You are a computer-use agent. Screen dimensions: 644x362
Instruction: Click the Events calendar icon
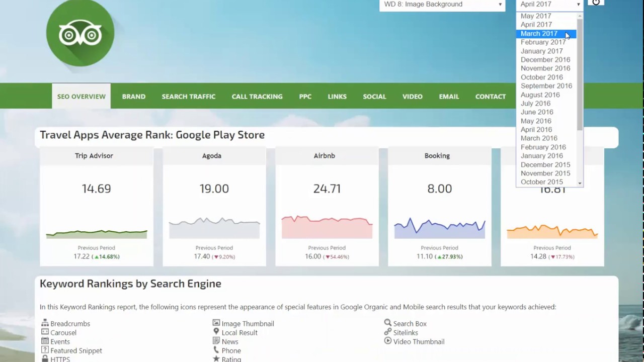45,341
